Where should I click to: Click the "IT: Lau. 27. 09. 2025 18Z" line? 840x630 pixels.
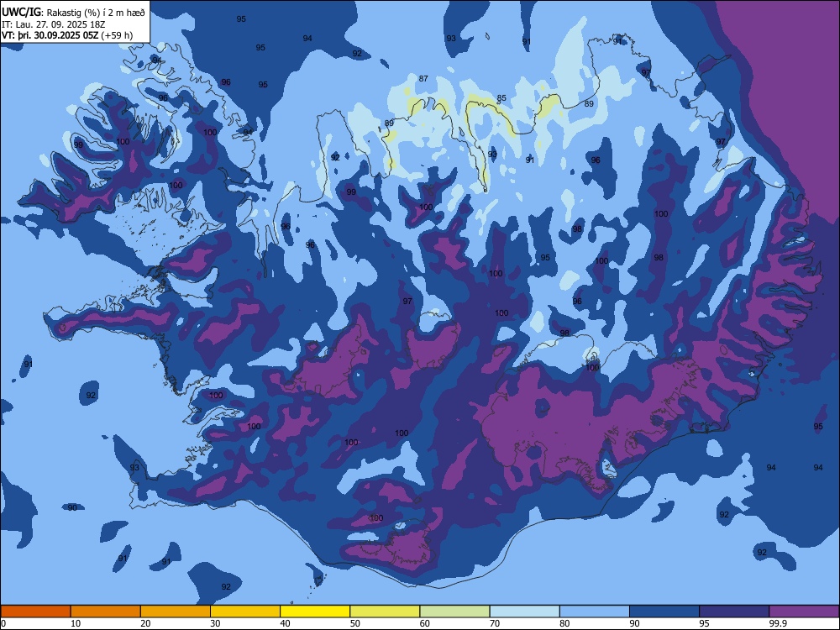53,24
